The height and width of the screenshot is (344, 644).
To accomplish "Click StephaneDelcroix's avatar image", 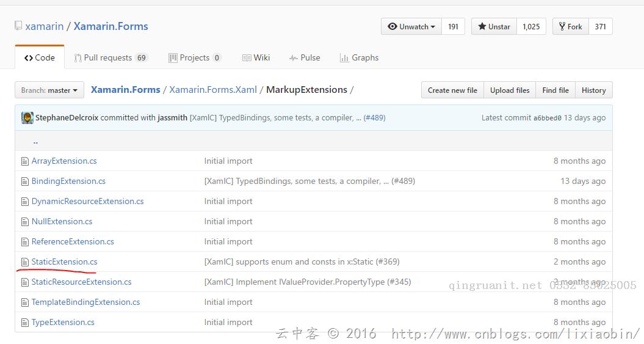I will click(x=27, y=117).
